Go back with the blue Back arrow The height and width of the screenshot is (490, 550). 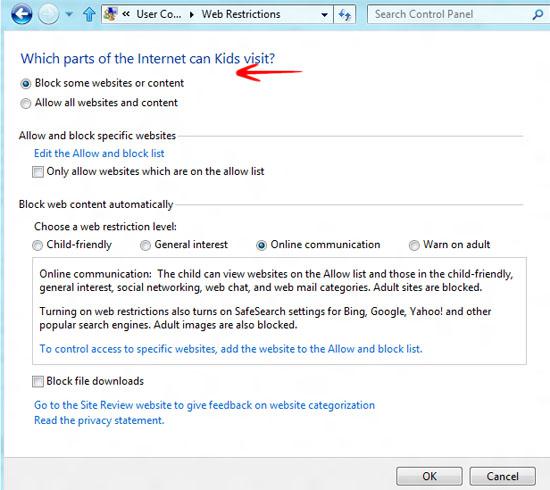tap(22, 14)
